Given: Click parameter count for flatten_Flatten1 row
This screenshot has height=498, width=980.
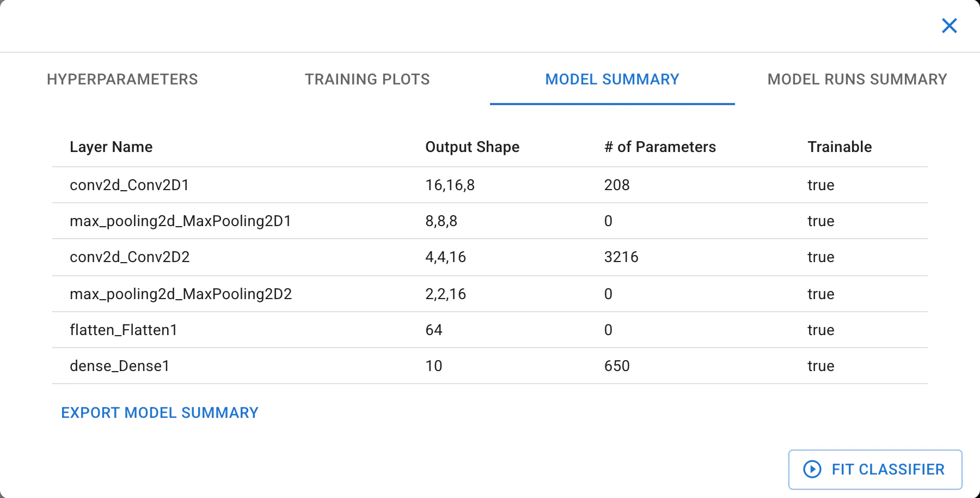Looking at the screenshot, I should click(608, 330).
